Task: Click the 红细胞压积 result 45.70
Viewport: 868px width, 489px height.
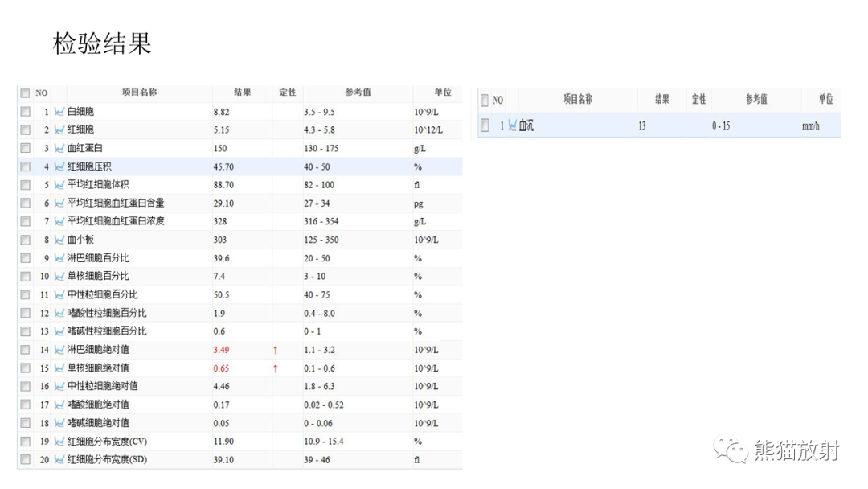Action: [223, 166]
